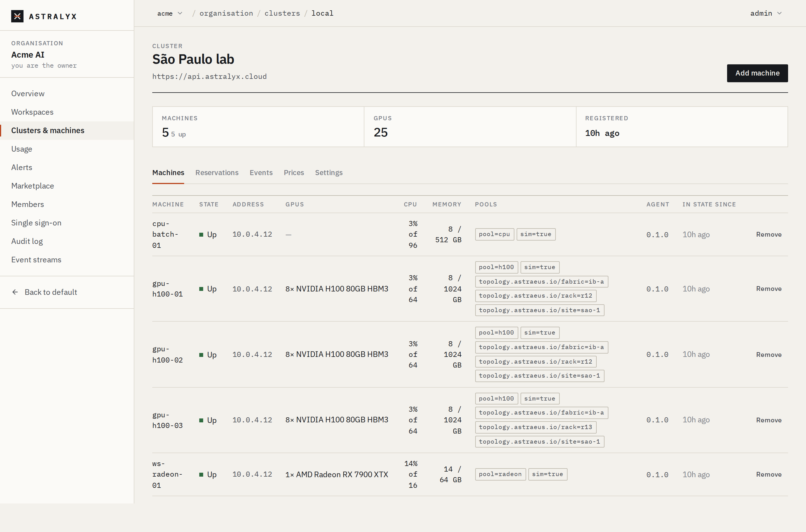Click the rack=r13 topology tag
This screenshot has width=806, height=532.
coord(536,427)
